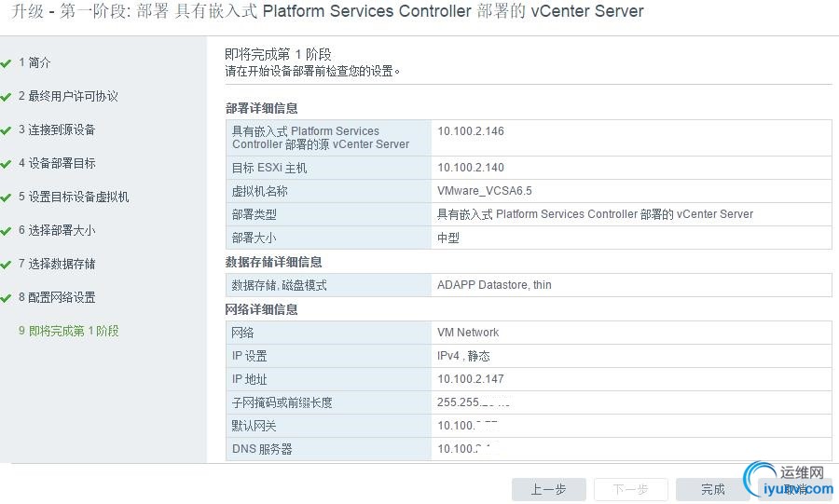Click green checkmark beside 连接到源设备

click(x=6, y=131)
